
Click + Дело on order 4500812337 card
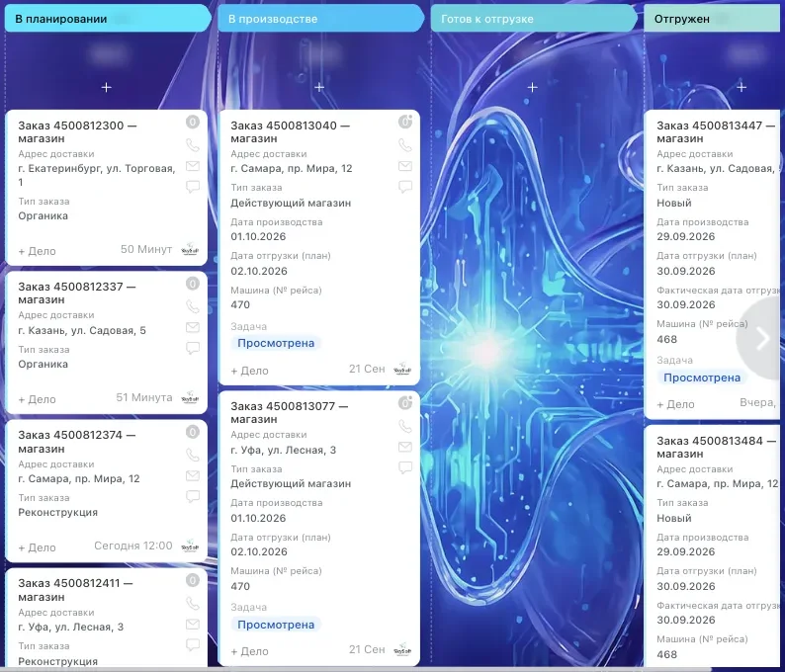37,399
